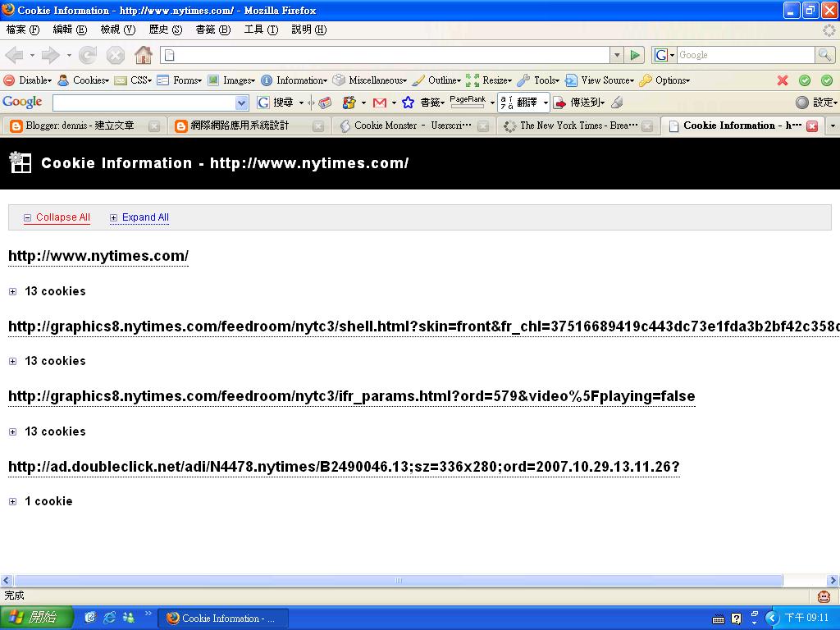
Task: Go back using the back arrow button
Action: pos(15,55)
